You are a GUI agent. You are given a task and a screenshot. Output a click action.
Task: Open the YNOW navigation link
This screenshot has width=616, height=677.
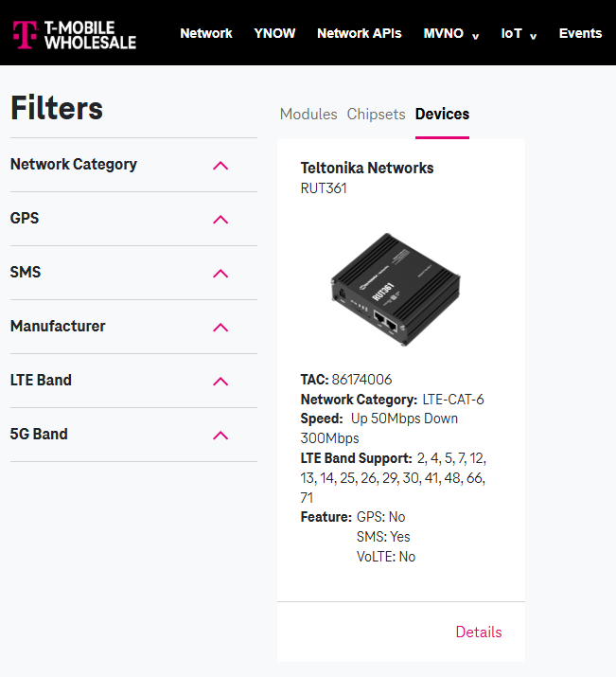tap(274, 33)
